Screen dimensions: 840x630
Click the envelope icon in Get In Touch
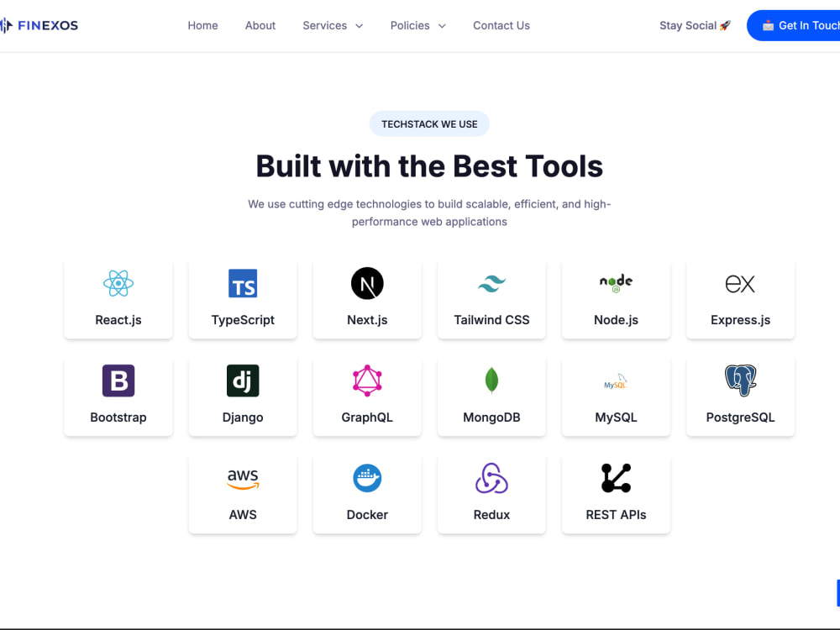pyautogui.click(x=768, y=25)
